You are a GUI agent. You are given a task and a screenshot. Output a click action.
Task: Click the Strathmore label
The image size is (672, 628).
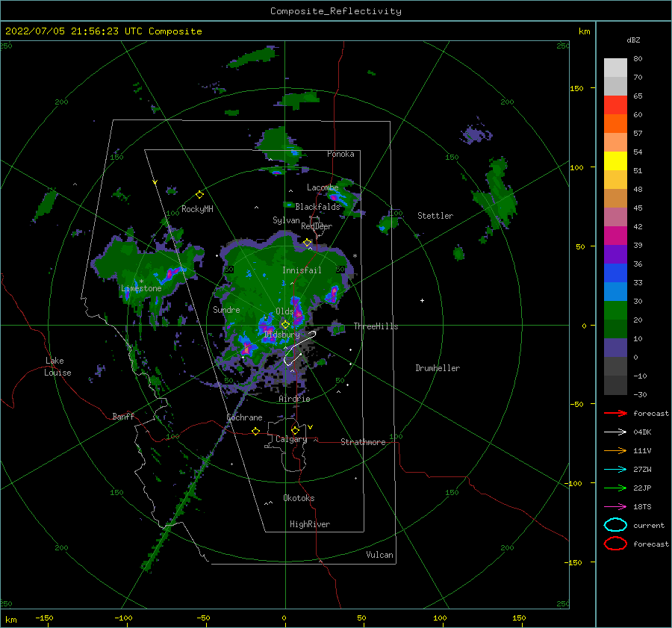point(363,442)
